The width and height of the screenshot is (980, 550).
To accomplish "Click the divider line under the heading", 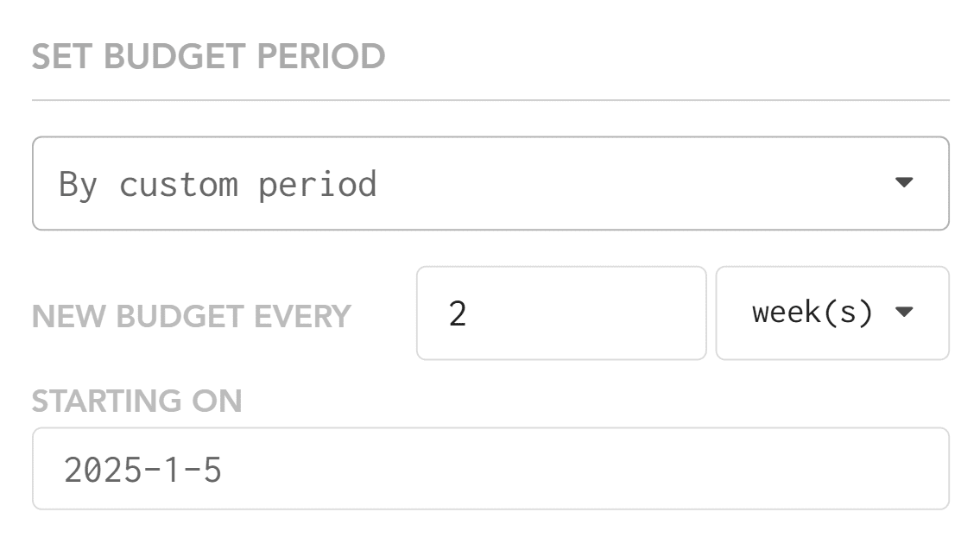I will coord(490,100).
